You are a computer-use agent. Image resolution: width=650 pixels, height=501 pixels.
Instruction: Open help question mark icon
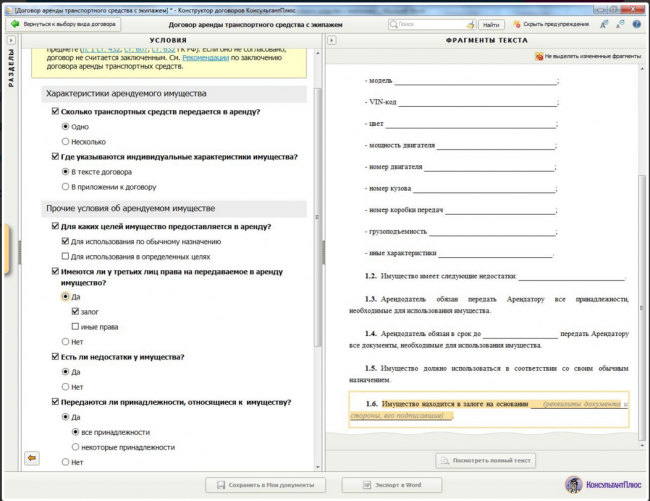point(636,24)
